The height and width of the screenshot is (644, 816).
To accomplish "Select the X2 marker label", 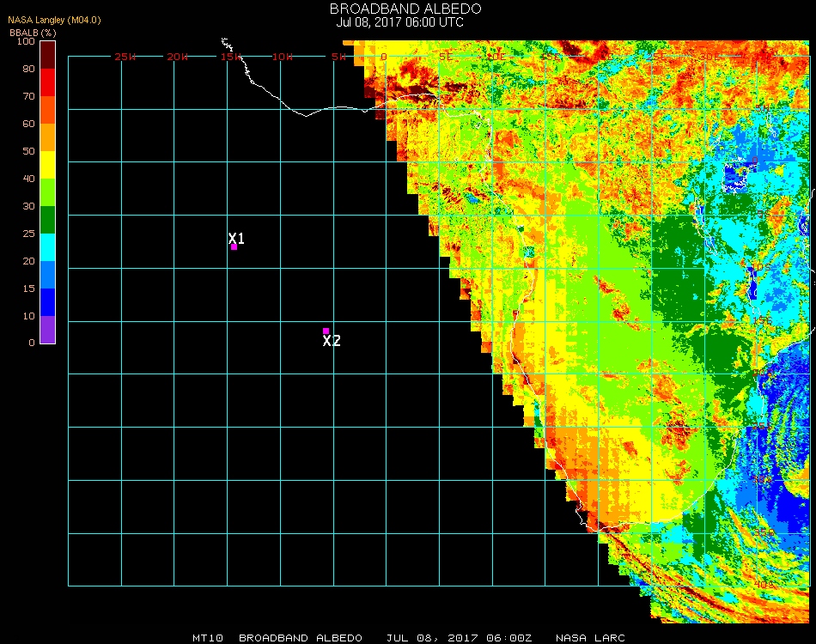I will pyautogui.click(x=332, y=341).
